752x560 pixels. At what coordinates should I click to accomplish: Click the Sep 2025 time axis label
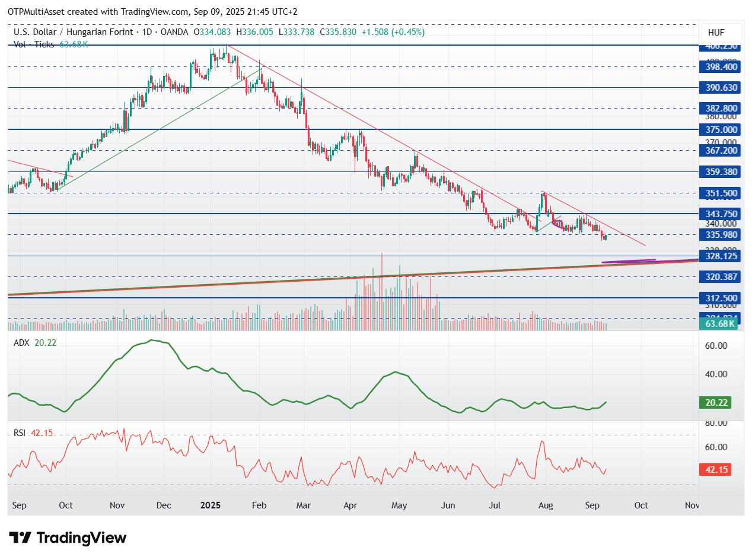pos(592,505)
